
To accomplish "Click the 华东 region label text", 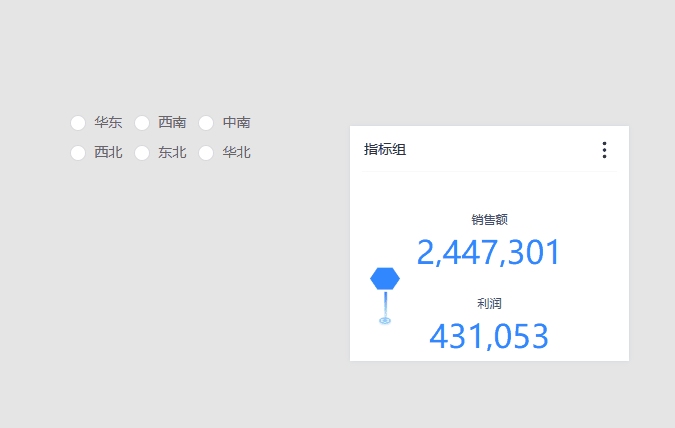I will pos(108,123).
